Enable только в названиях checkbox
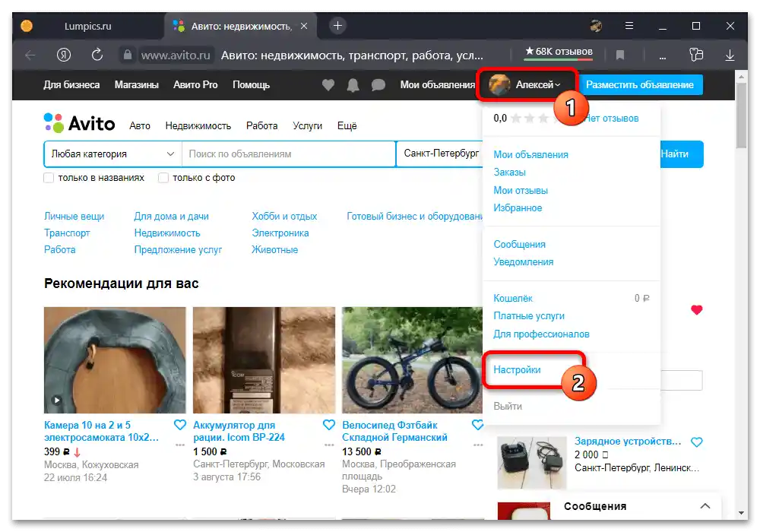The image size is (760, 532). tap(49, 178)
